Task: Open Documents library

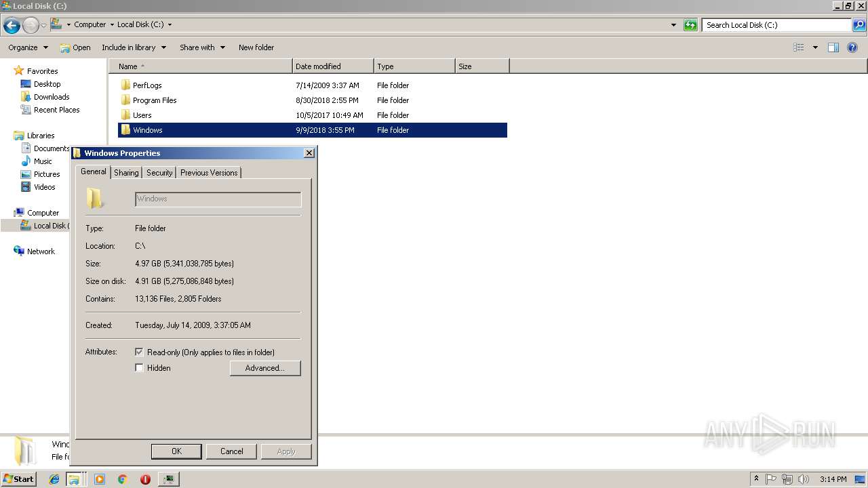Action: [45, 148]
